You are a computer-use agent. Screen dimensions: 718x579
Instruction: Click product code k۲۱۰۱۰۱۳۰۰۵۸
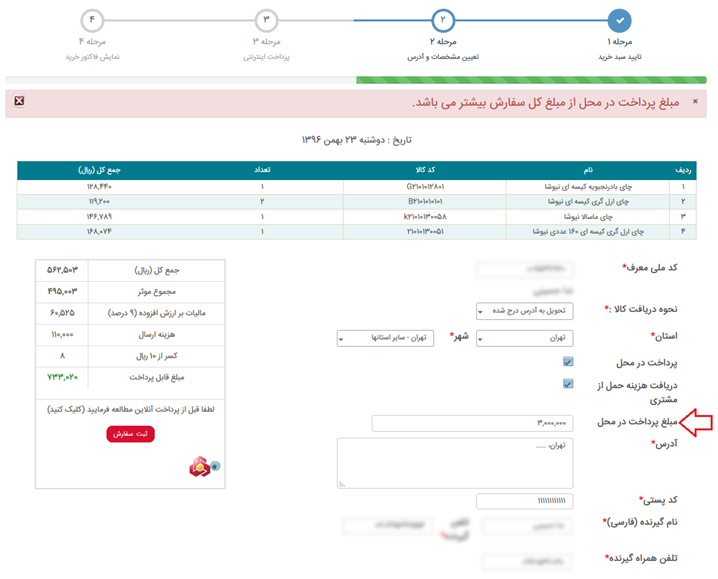click(425, 217)
